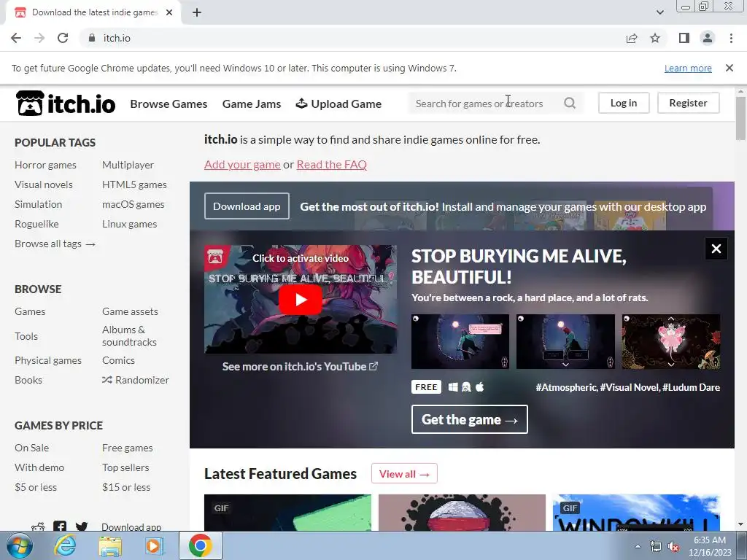Image resolution: width=747 pixels, height=560 pixels.
Task: Open Top sellers list
Action: pos(125,467)
